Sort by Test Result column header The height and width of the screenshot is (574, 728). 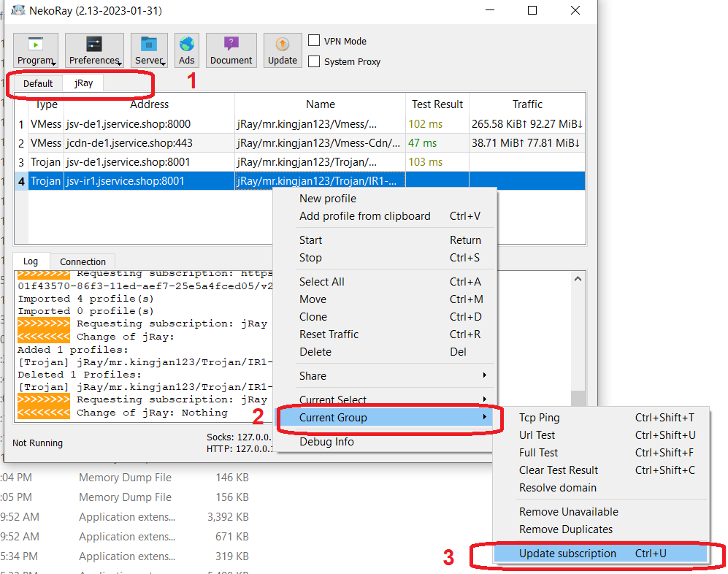437,104
